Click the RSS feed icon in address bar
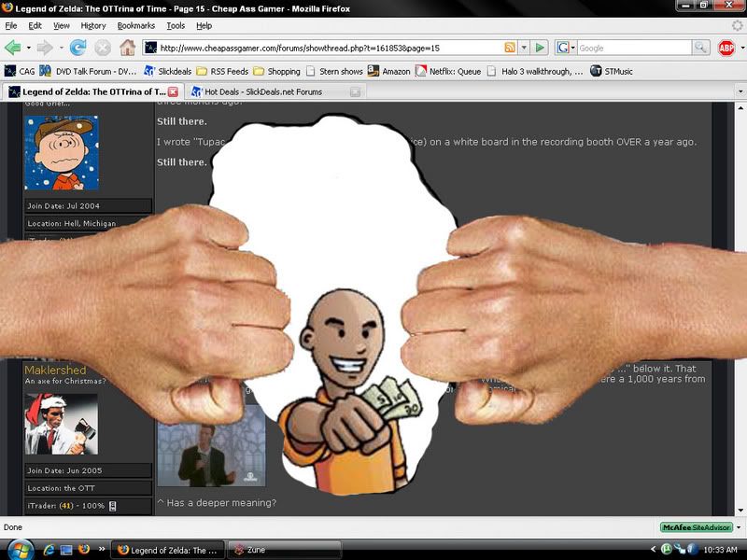This screenshot has height=560, width=747. coord(510,48)
